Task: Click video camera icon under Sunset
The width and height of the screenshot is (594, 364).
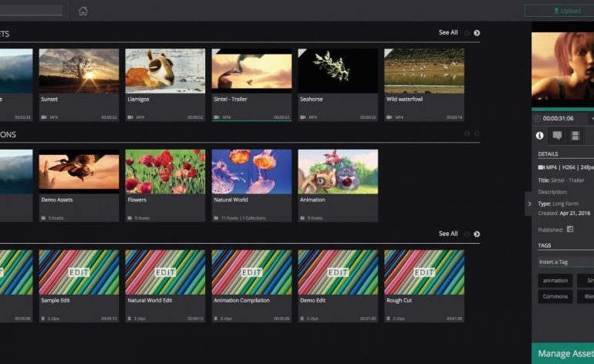Action: point(44,117)
